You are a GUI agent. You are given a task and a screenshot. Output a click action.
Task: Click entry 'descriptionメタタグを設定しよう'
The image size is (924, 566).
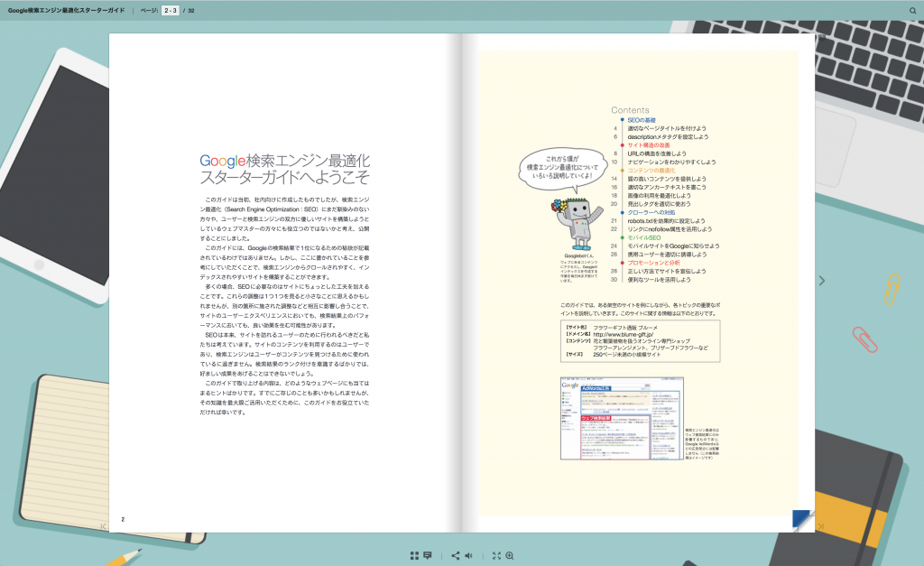coord(668,137)
